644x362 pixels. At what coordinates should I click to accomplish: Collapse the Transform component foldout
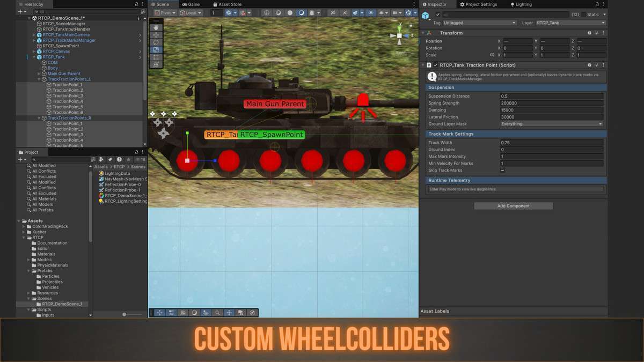pyautogui.click(x=423, y=33)
